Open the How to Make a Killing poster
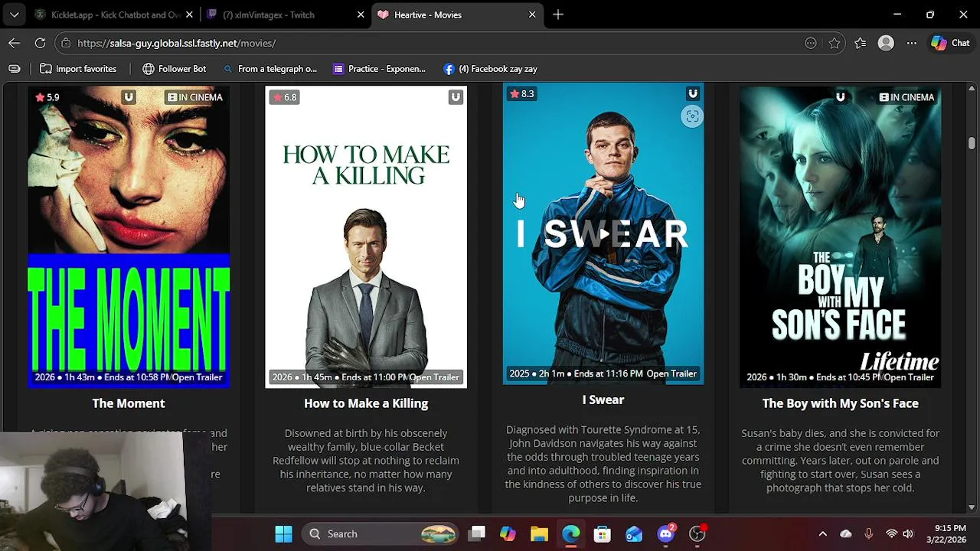The width and height of the screenshot is (980, 551). [366, 236]
